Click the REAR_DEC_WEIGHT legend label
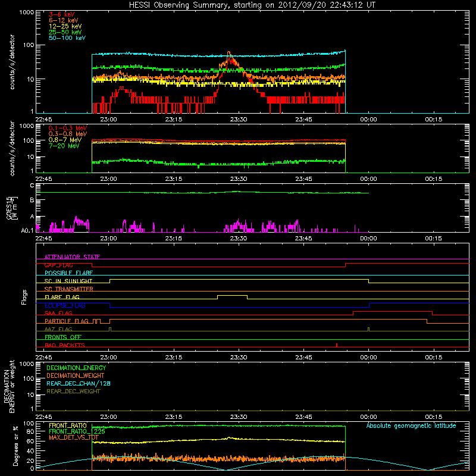 coord(73,392)
